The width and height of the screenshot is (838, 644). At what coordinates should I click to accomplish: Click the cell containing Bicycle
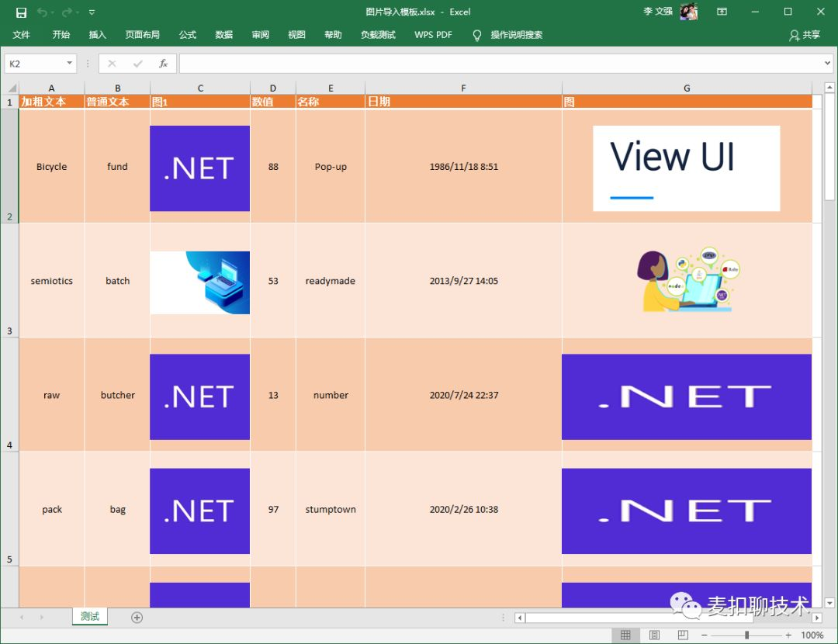[51, 166]
